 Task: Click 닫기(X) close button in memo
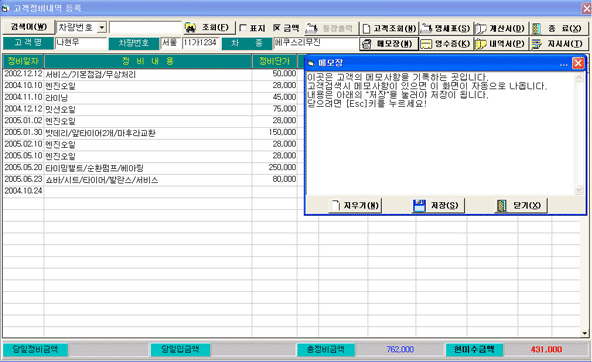click(x=521, y=206)
